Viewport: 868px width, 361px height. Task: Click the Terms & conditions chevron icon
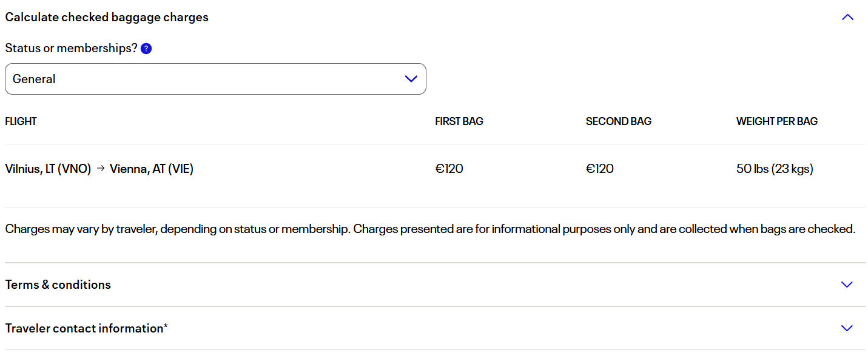(x=847, y=285)
